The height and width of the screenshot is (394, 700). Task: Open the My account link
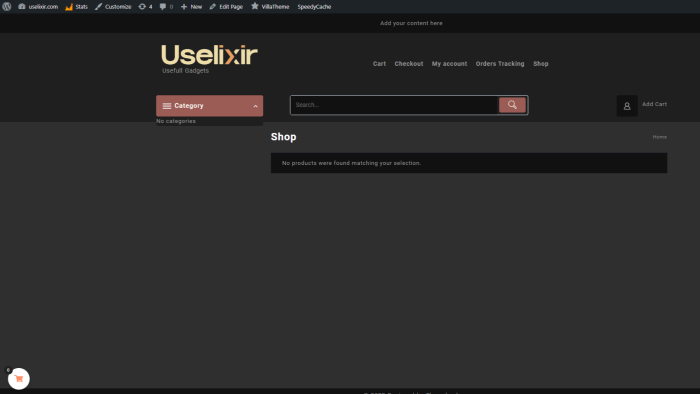tap(450, 64)
